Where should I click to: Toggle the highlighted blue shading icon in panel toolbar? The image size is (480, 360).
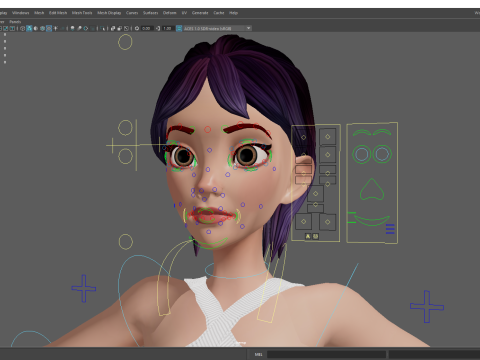(29, 28)
